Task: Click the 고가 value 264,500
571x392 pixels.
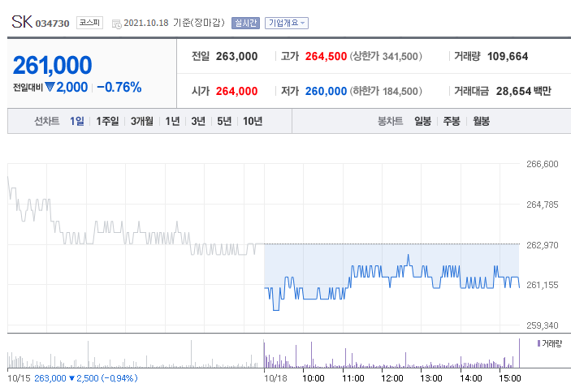Action: (x=326, y=57)
